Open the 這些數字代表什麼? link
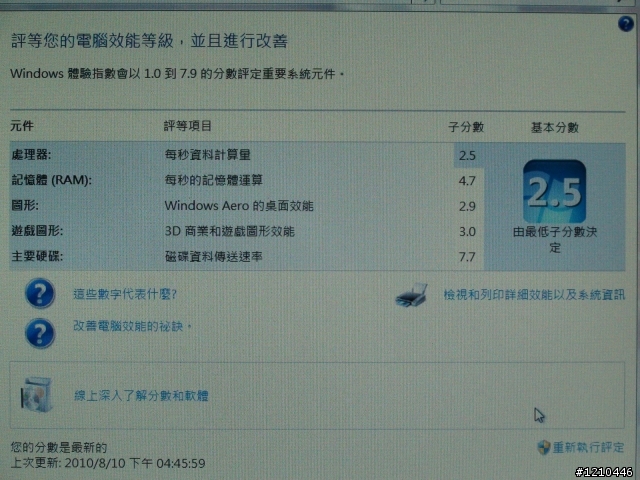The image size is (640, 480). [125, 294]
